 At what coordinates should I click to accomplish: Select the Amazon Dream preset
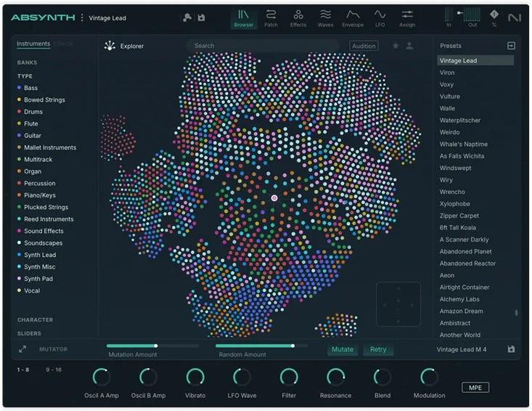(x=461, y=312)
